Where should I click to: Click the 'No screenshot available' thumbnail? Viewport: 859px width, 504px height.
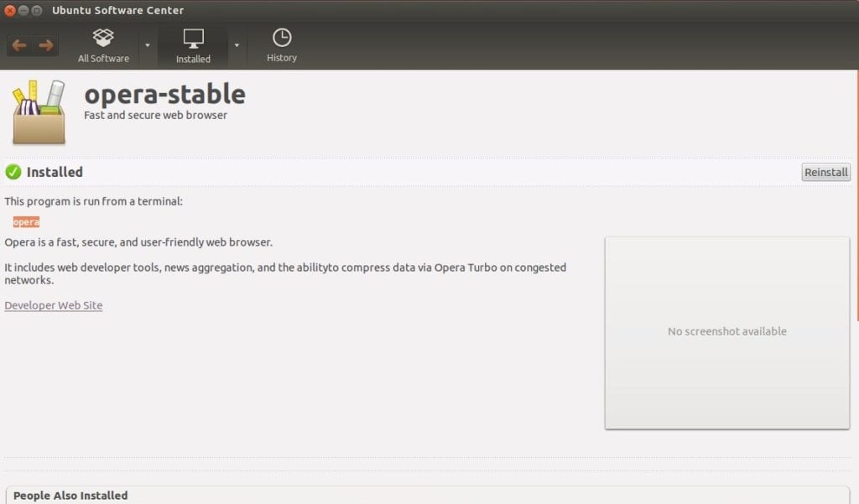tap(727, 333)
